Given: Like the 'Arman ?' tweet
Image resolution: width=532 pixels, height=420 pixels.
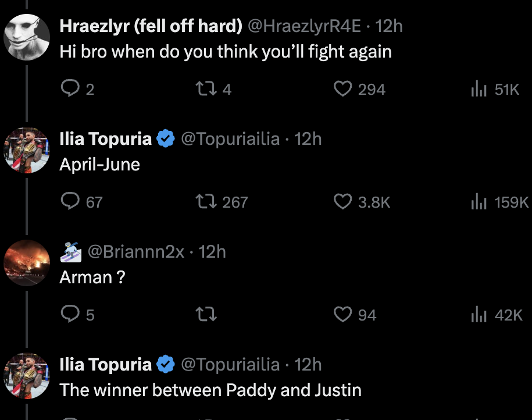Looking at the screenshot, I should pyautogui.click(x=343, y=315).
